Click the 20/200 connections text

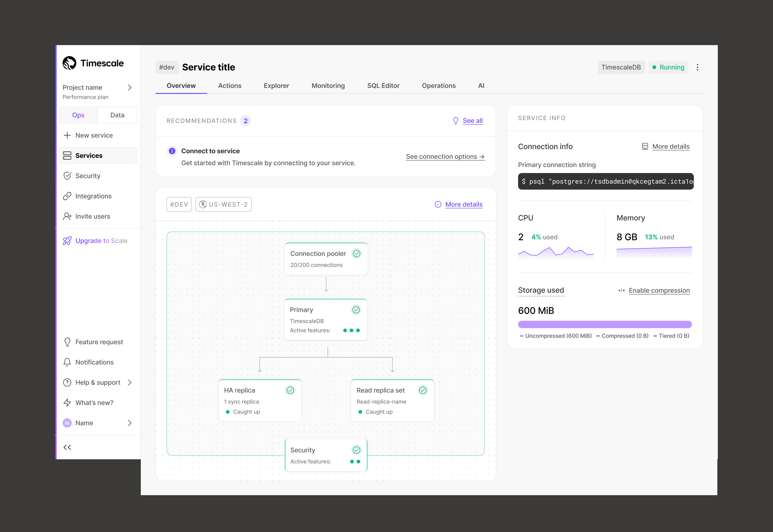[x=316, y=265]
